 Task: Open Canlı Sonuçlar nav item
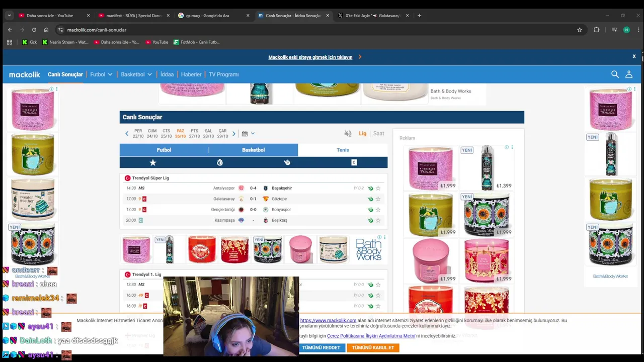pyautogui.click(x=65, y=74)
